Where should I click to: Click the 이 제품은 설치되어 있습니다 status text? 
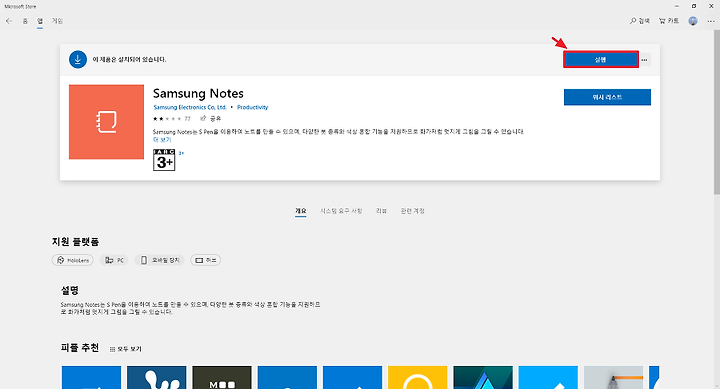129,60
